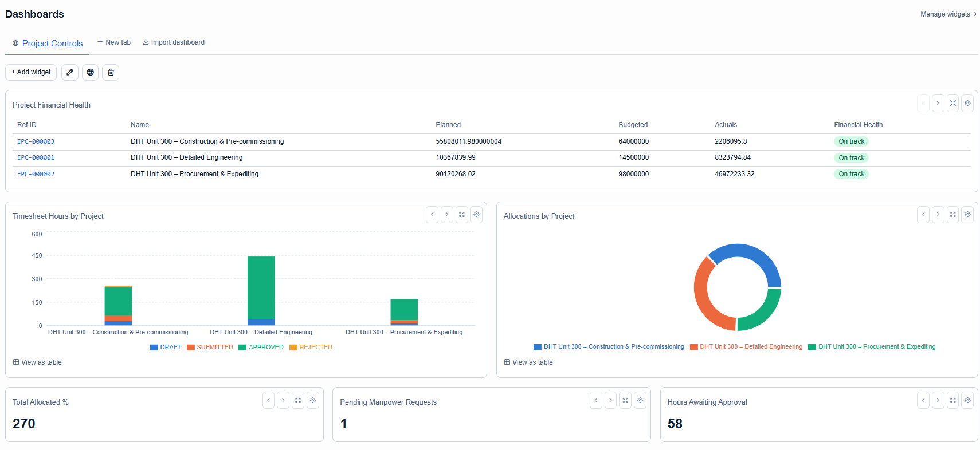Move Hours Awaiting Approval widget right
The height and width of the screenshot is (450, 980).
click(x=938, y=400)
